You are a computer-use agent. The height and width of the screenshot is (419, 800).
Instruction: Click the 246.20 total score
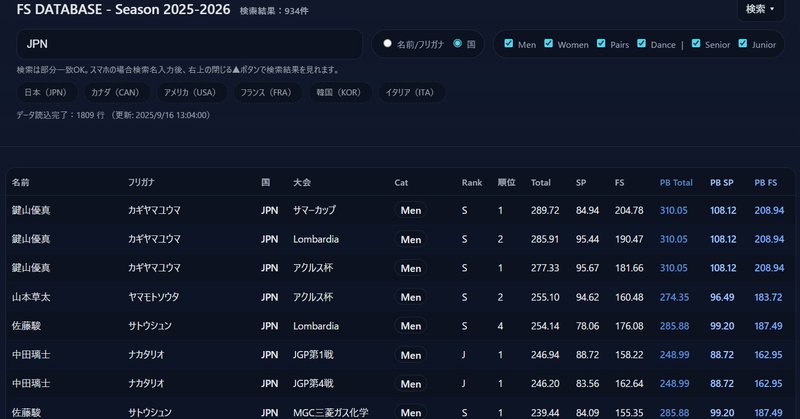tap(545, 383)
